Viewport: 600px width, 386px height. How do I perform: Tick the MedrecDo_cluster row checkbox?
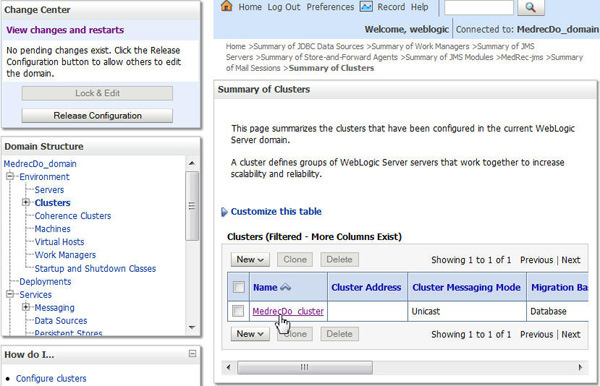(238, 311)
